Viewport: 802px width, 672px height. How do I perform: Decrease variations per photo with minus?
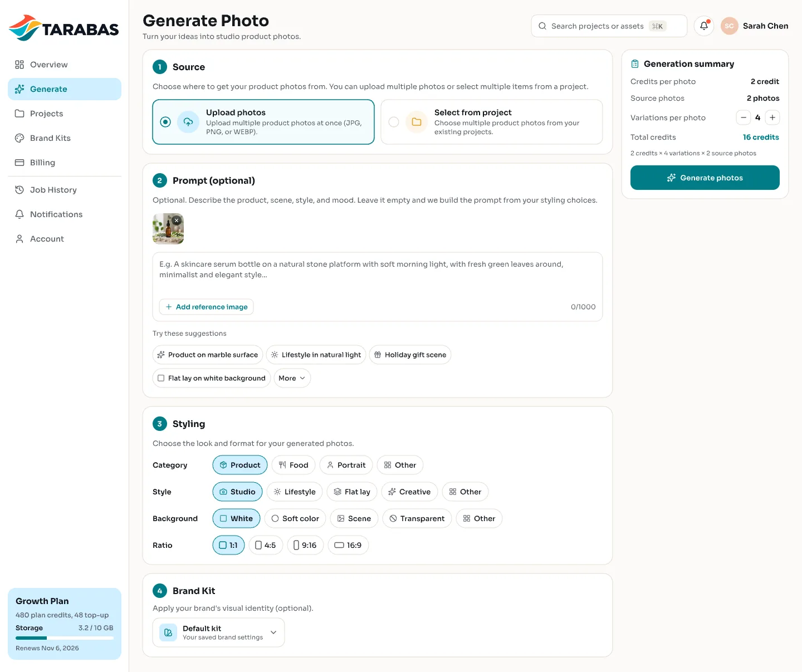click(744, 117)
